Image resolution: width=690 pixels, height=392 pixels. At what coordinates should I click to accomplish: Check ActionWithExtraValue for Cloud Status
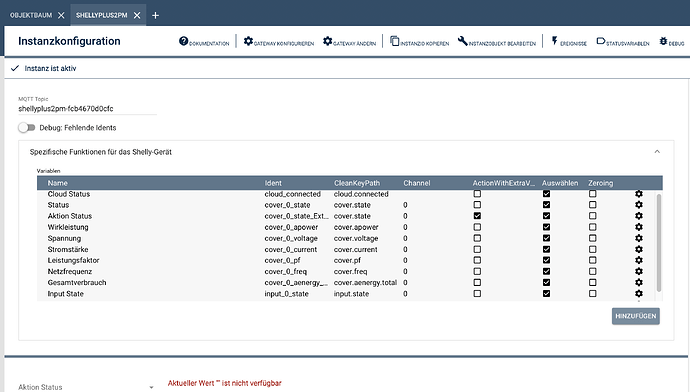coord(477,194)
